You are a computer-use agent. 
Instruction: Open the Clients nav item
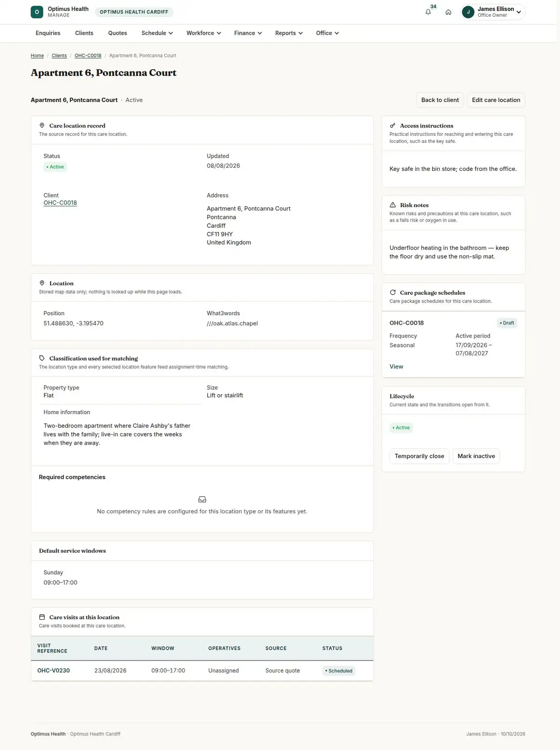tap(84, 33)
